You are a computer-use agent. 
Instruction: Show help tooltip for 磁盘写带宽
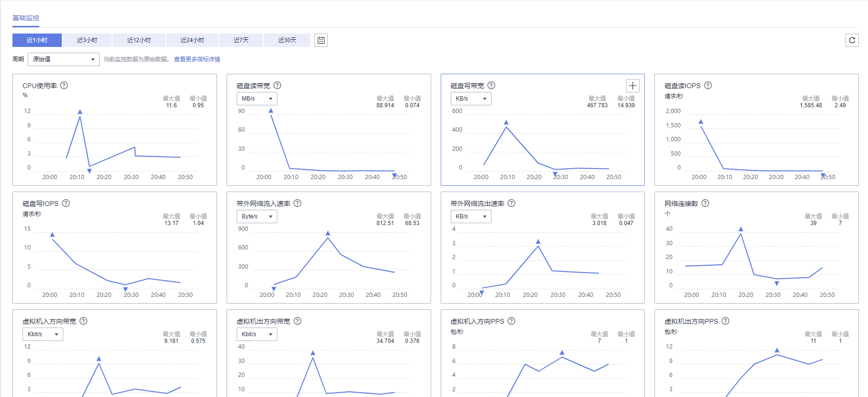coord(491,85)
